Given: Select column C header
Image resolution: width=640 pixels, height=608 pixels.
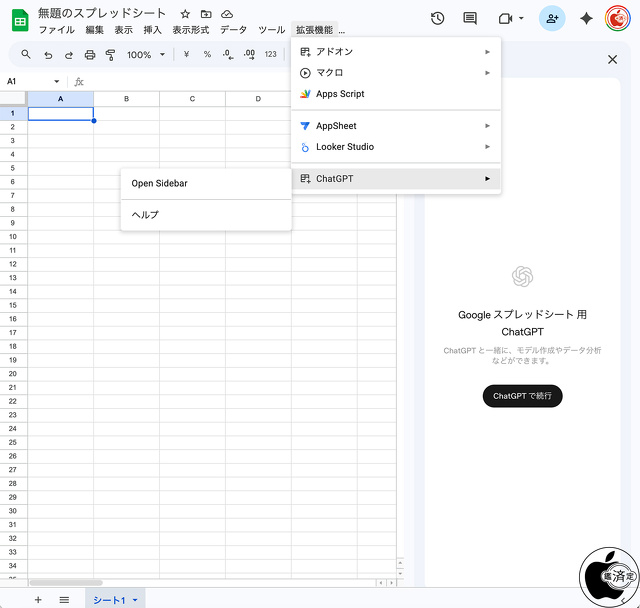Looking at the screenshot, I should coord(192,99).
